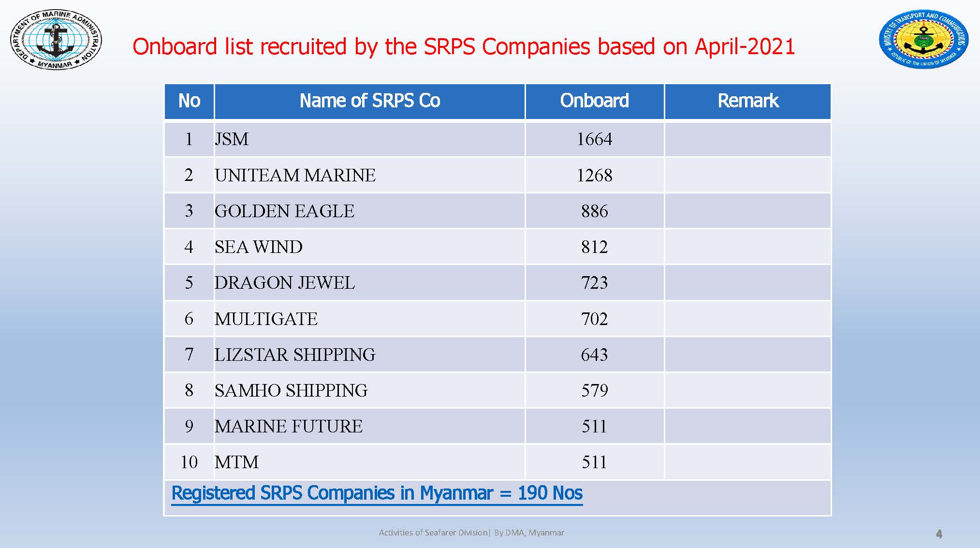Select the GOLDEN EAGLE row name

click(x=284, y=211)
